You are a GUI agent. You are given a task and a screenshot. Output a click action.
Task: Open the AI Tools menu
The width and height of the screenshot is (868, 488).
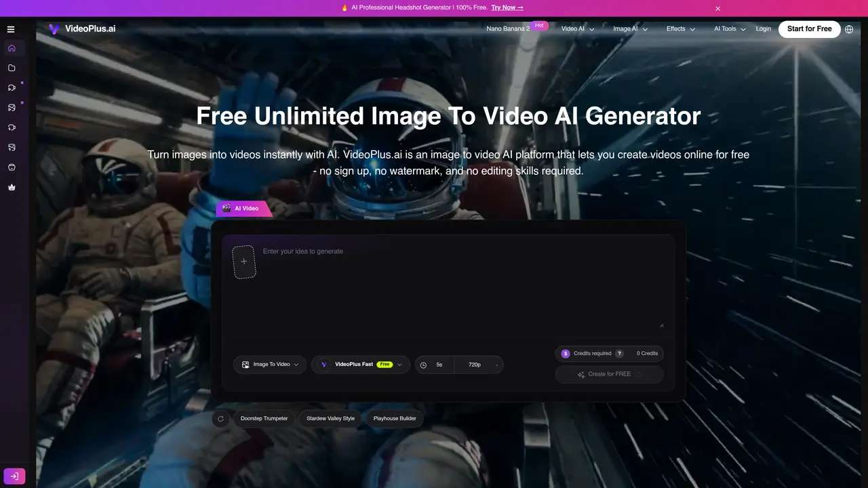point(730,29)
